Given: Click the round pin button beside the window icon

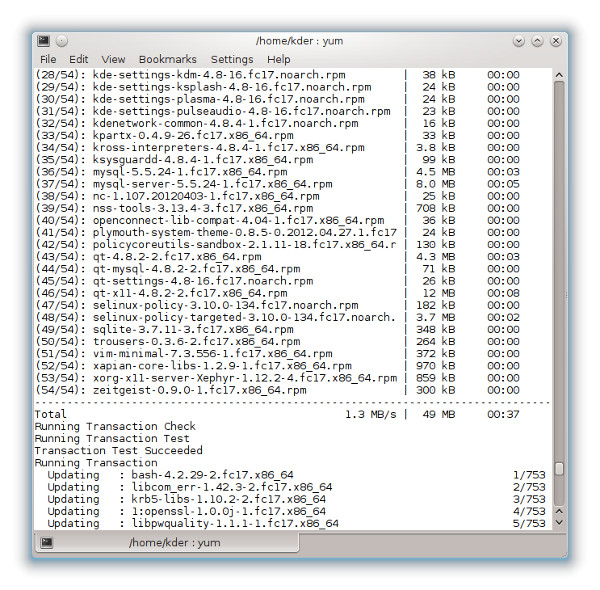Looking at the screenshot, I should pos(62,41).
